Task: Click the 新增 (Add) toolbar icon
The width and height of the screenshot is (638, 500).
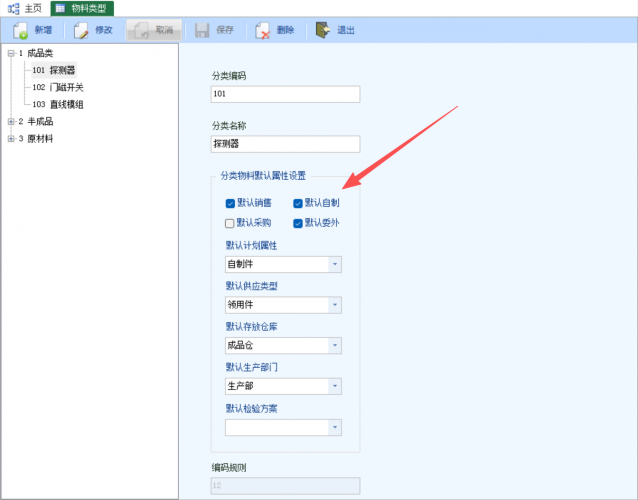Action: pyautogui.click(x=20, y=30)
